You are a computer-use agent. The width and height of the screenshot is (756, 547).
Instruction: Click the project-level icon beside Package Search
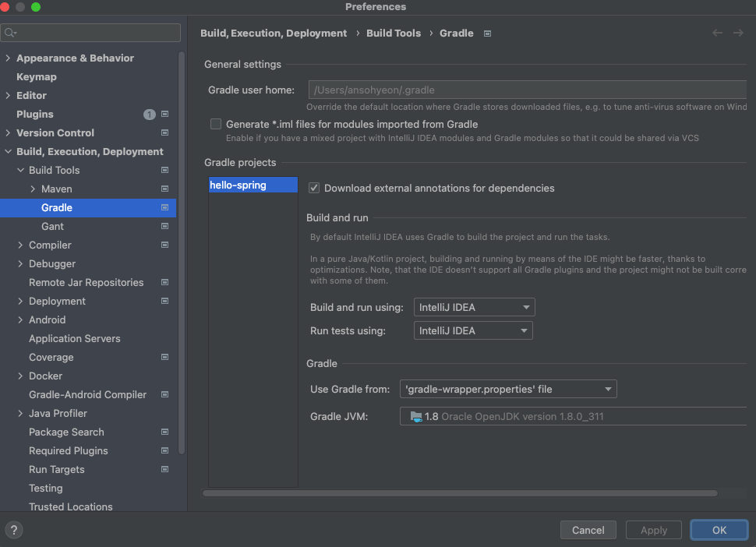pos(165,432)
